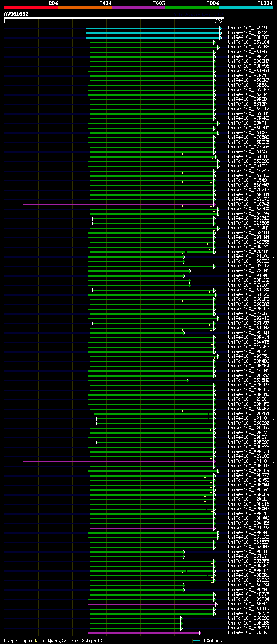Click the white query sequence bar
This screenshot has height=644, width=277.
click(x=114, y=18)
